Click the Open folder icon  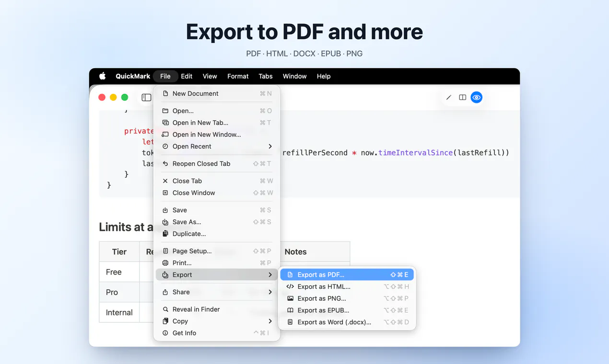(165, 111)
